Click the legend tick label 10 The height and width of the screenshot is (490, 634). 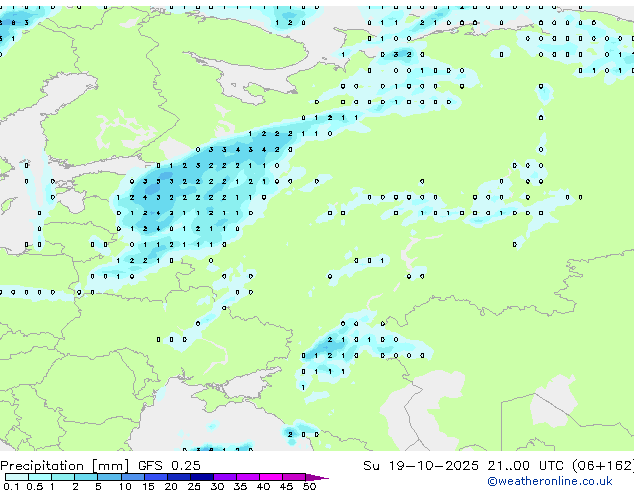125,486
